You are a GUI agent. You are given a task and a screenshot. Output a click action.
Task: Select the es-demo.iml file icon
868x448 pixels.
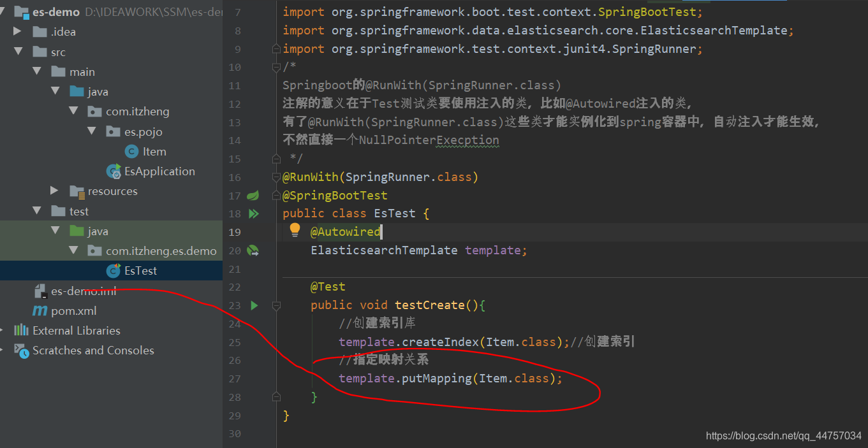coord(41,291)
